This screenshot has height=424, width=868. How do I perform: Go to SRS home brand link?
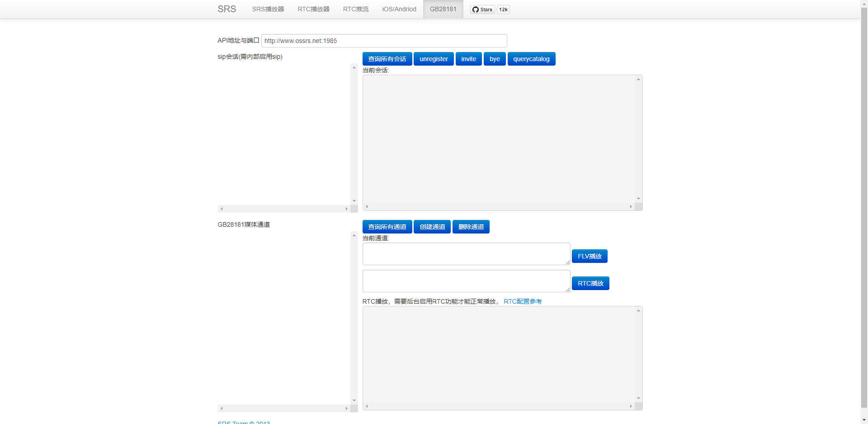(226, 9)
